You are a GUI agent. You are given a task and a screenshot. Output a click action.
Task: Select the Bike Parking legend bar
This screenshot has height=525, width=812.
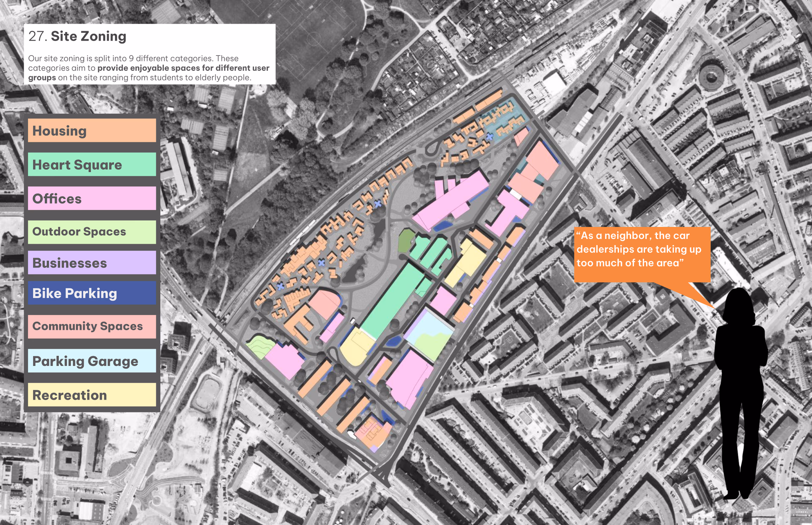[92, 293]
